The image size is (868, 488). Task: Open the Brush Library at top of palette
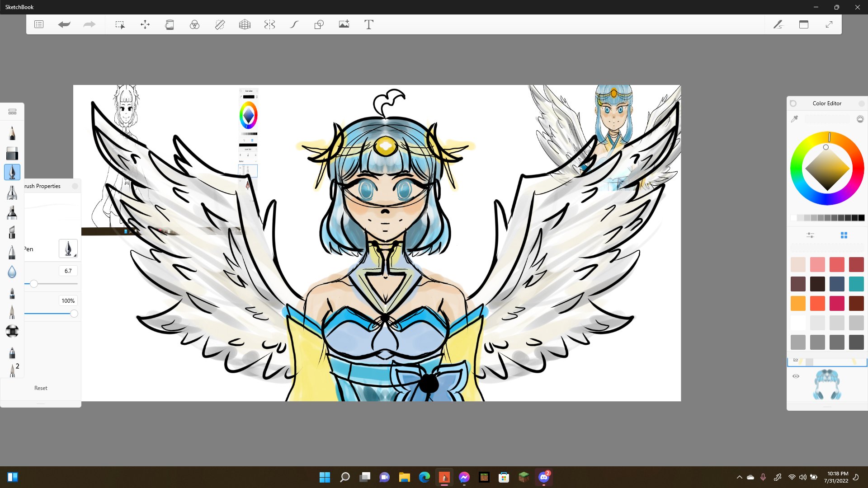click(12, 112)
